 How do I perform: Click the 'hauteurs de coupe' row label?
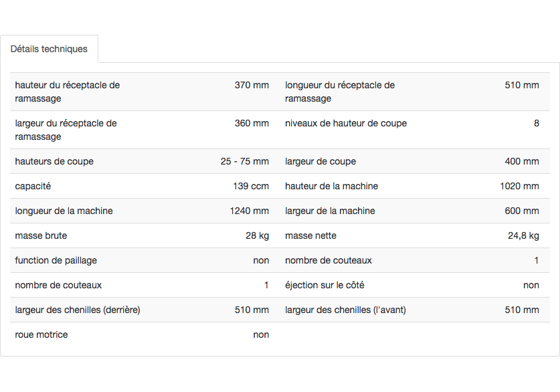pyautogui.click(x=54, y=161)
